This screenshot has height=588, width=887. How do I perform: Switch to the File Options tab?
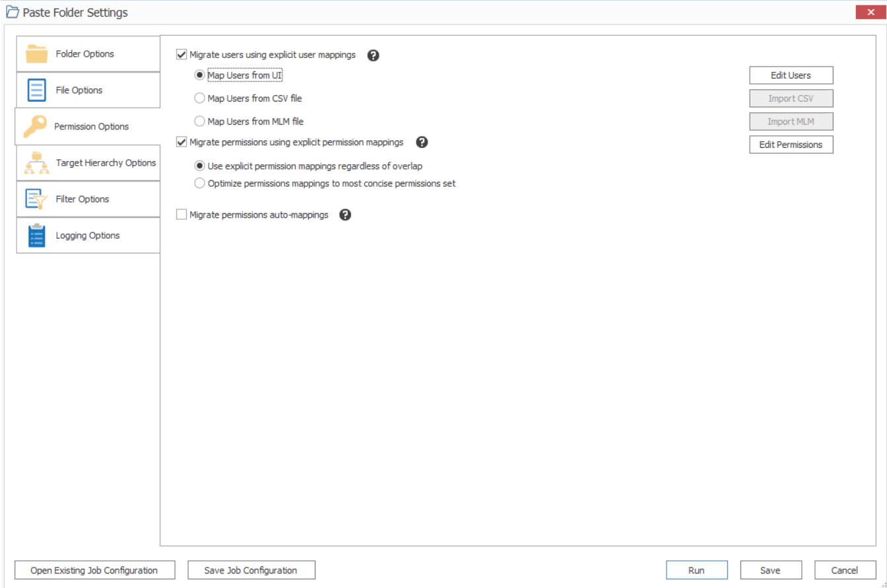pos(88,90)
